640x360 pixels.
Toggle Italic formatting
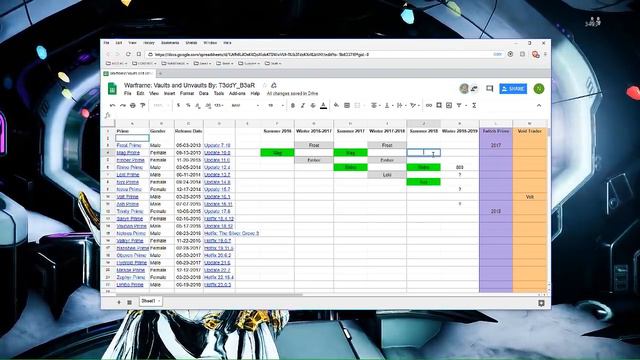pyautogui.click(x=303, y=105)
